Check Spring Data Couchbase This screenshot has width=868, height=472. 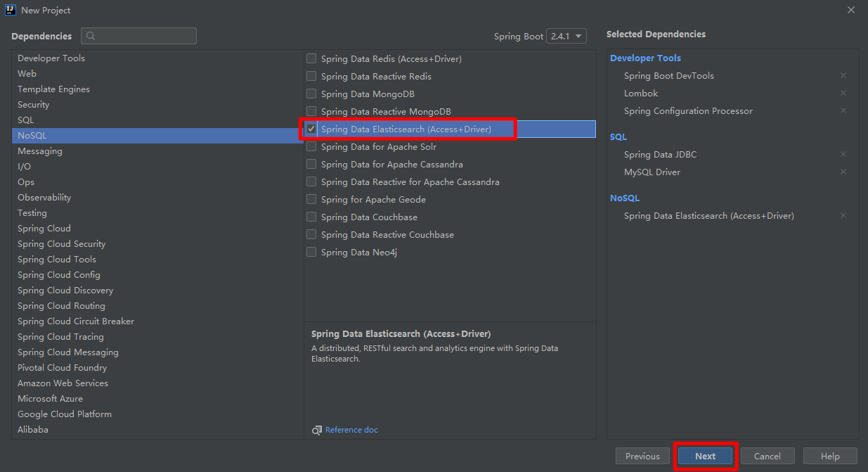[311, 217]
